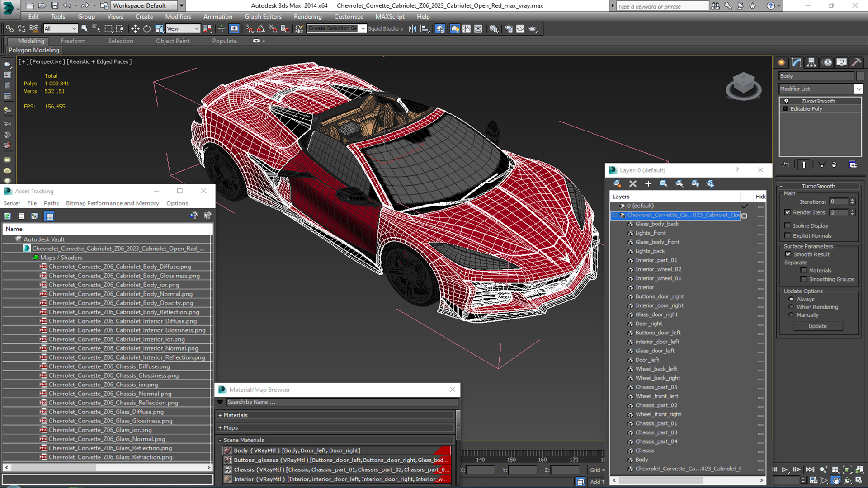Collapse the Chevrolet_Corvette layer tree
The height and width of the screenshot is (488, 868).
pyautogui.click(x=614, y=215)
